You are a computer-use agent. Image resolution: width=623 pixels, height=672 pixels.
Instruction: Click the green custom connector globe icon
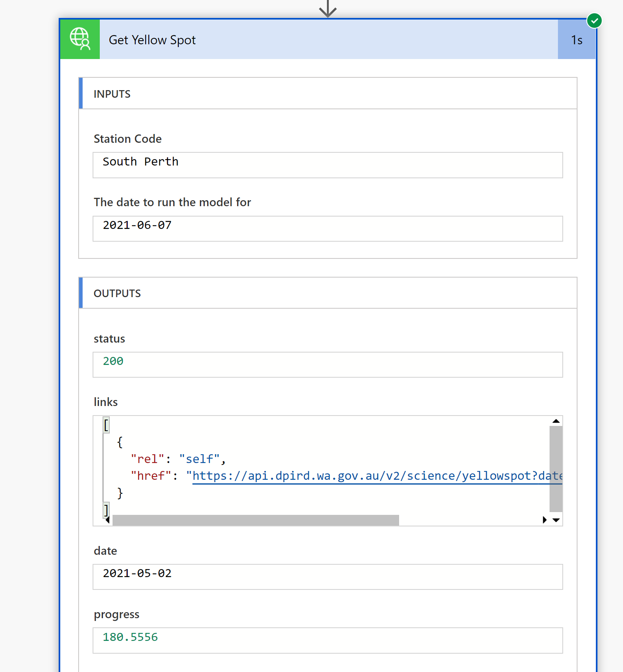click(x=80, y=39)
